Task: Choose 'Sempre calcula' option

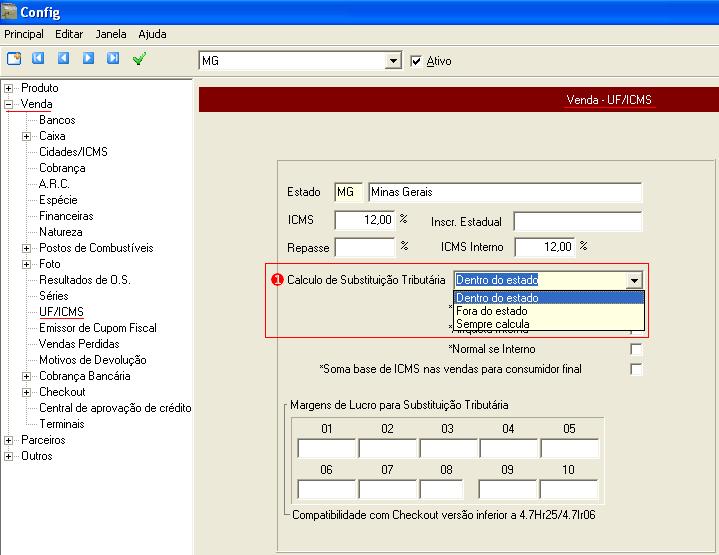Action: pos(493,324)
